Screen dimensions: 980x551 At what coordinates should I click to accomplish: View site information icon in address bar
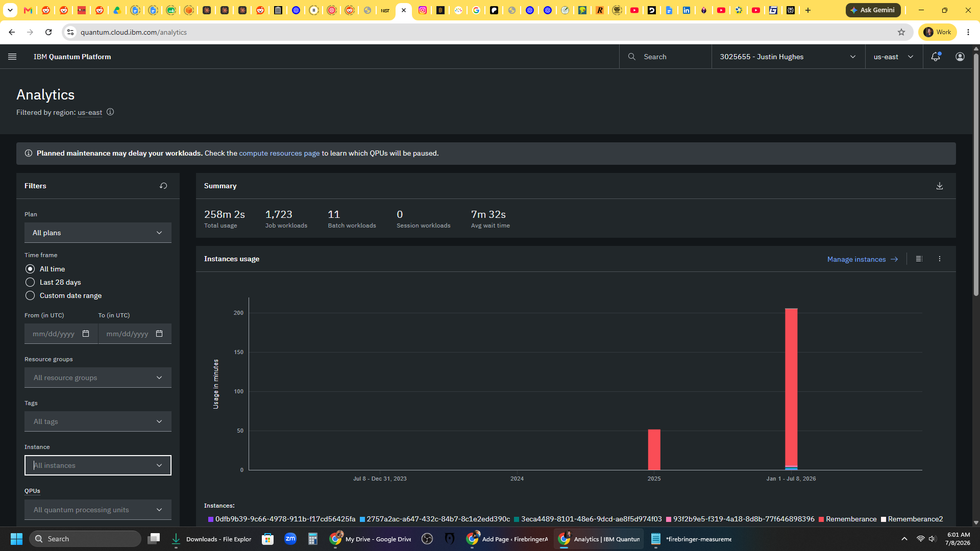(x=70, y=32)
